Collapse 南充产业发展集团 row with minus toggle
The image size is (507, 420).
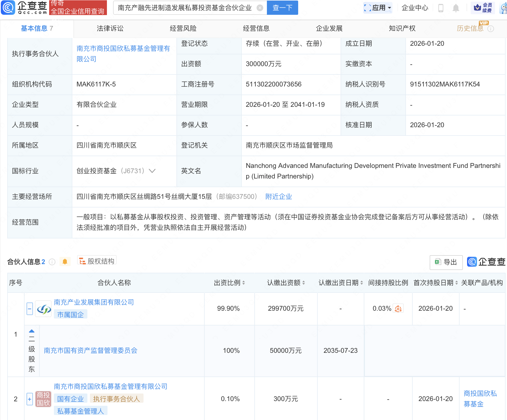coord(30,309)
